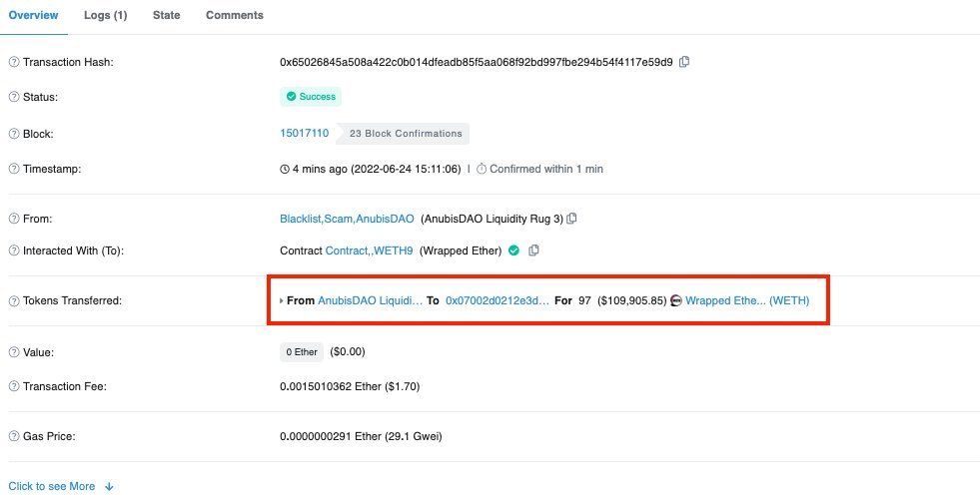Screen dimensions: 980x502
Task: Select the transaction hash text
Action: 477,62
